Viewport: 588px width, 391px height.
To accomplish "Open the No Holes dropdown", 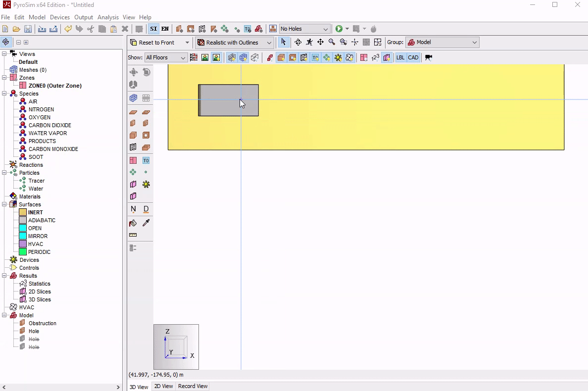I will (304, 29).
